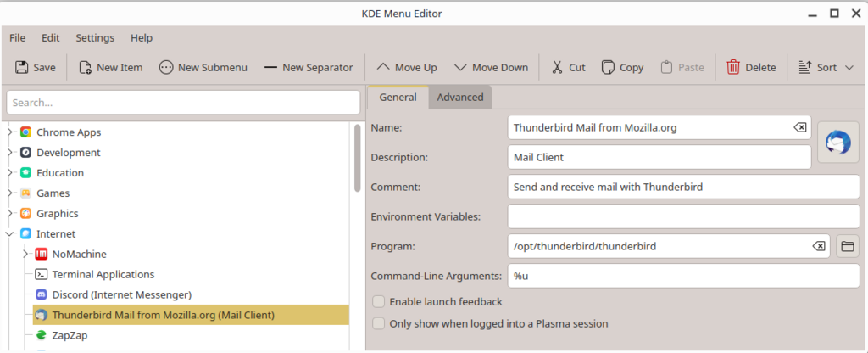Click the Search field

[183, 103]
